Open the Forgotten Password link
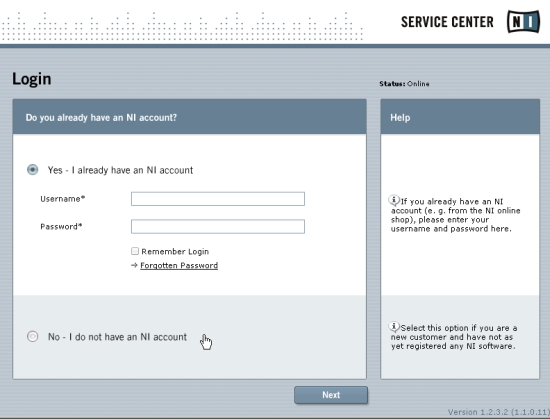The width and height of the screenshot is (550, 419). tap(179, 265)
